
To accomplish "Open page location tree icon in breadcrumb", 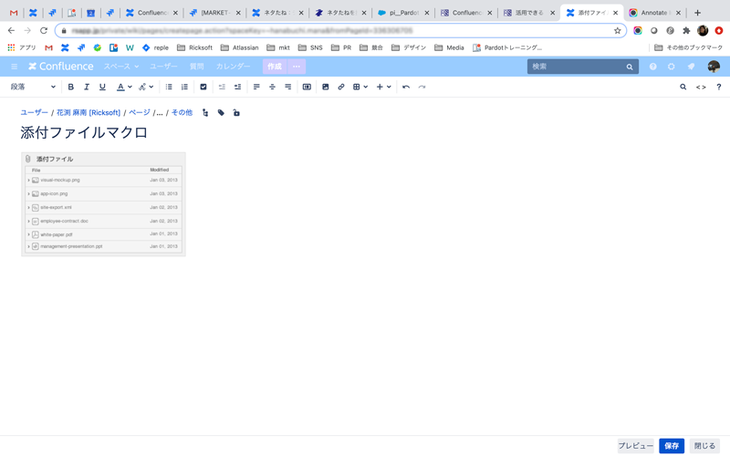I will click(x=205, y=113).
